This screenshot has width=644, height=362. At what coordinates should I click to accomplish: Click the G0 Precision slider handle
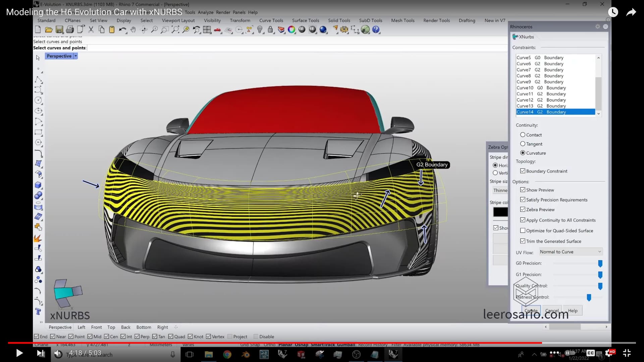(x=600, y=263)
